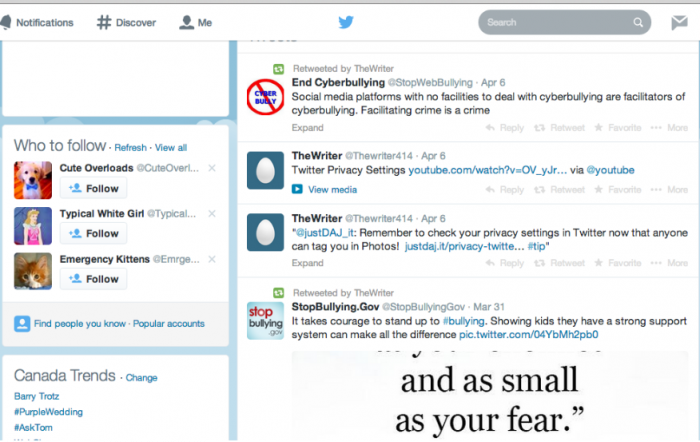
Task: Expand the @justDAJ_it quoted tweet
Action: coord(308,263)
